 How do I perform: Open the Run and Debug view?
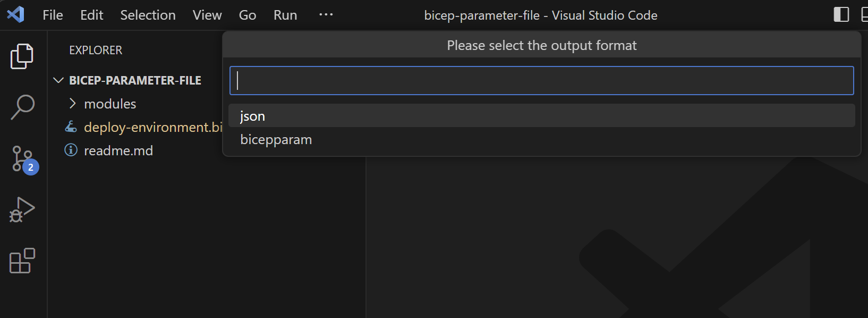(22, 210)
